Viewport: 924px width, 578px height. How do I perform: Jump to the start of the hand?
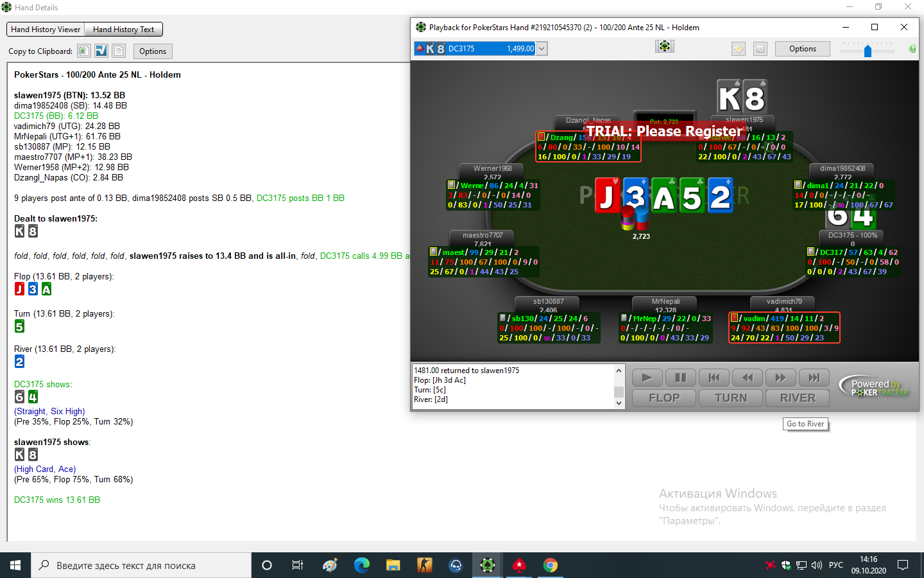[x=714, y=378]
